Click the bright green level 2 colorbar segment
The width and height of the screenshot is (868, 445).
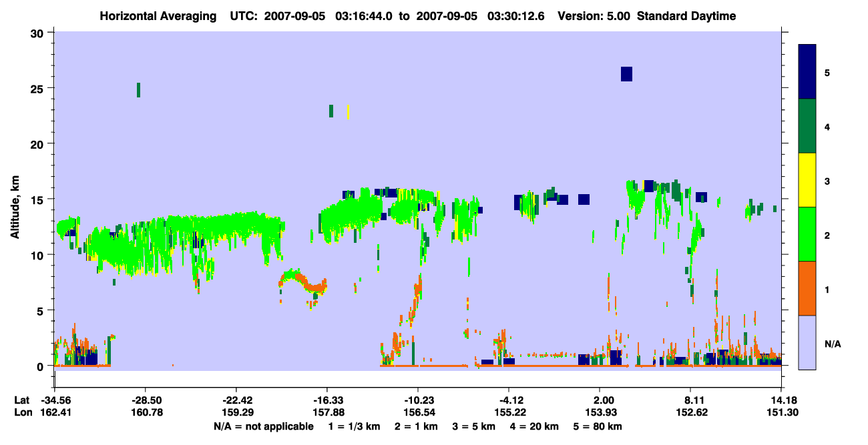point(807,234)
